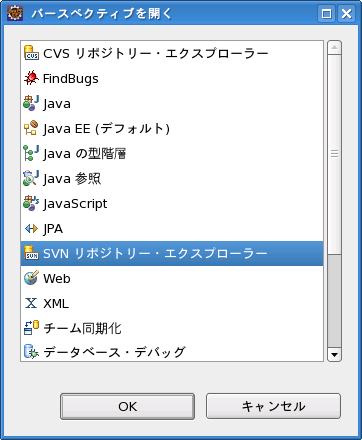Screen dimensions: 362x440
Task: Click the Java の型階層 hierarchy icon
Action: coord(31,153)
